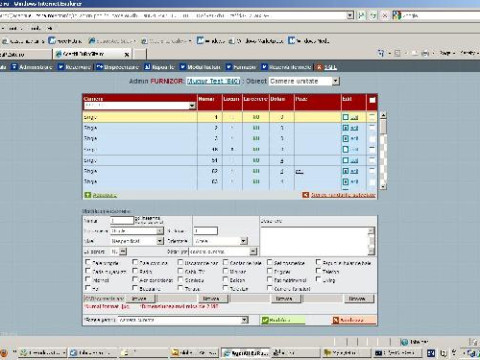The image size is (480, 360).
Task: Enable the Internet checkbox
Action: [88, 279]
